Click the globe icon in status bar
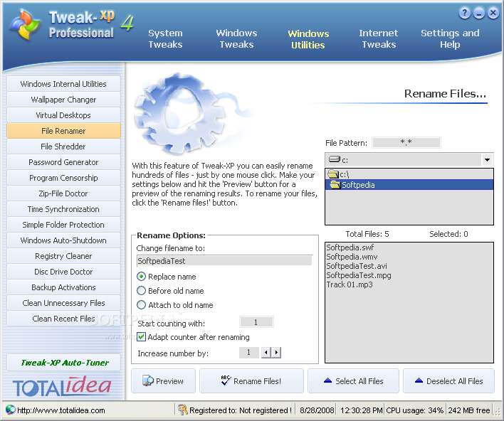This screenshot has height=421, width=504. pos(11,410)
